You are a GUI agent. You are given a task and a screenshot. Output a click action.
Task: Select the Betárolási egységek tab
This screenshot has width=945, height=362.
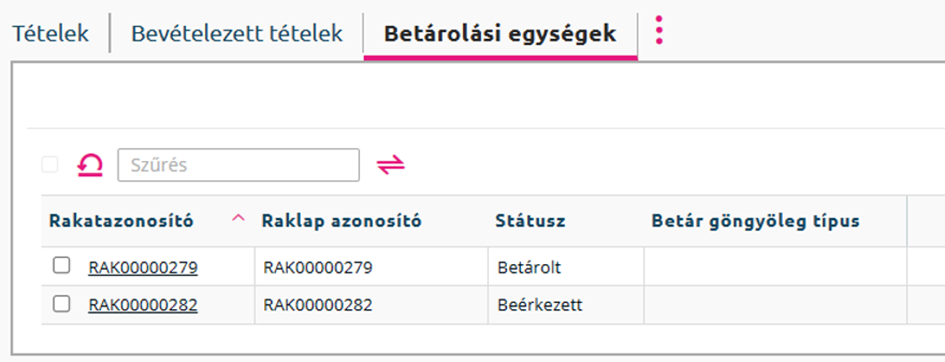tap(500, 34)
